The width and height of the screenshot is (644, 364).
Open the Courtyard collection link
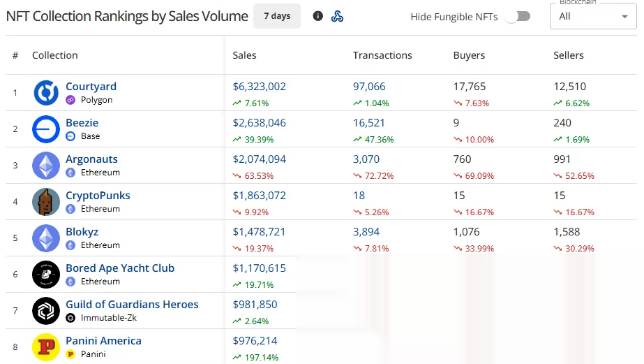tap(91, 87)
